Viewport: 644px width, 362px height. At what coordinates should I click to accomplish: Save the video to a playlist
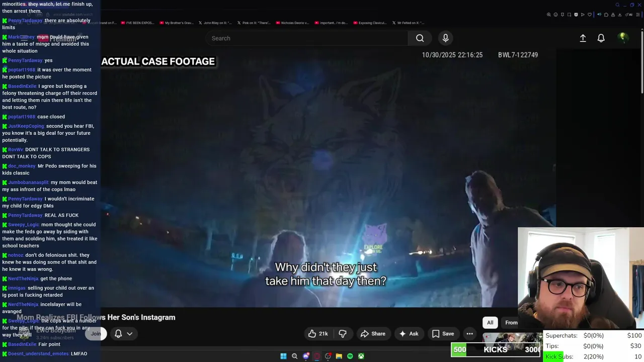(x=443, y=333)
